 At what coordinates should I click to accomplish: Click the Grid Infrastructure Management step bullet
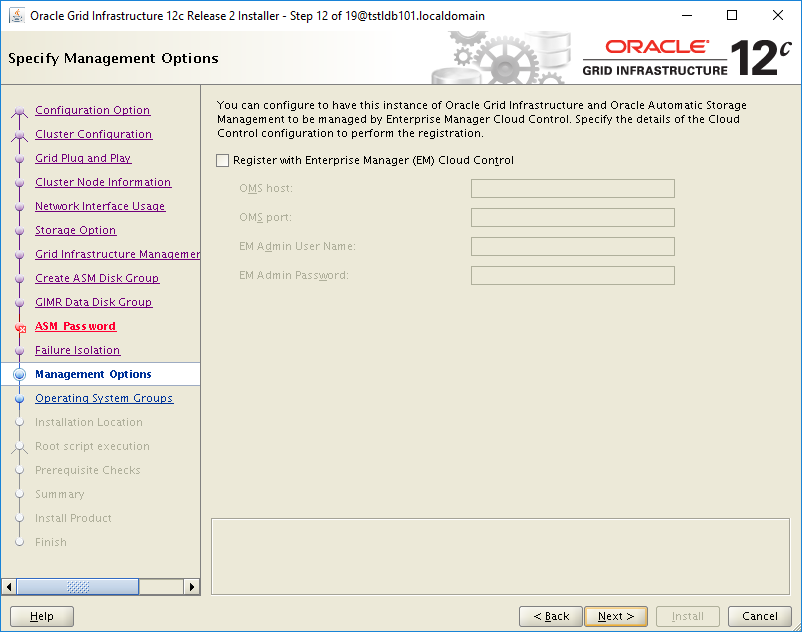tap(19, 255)
